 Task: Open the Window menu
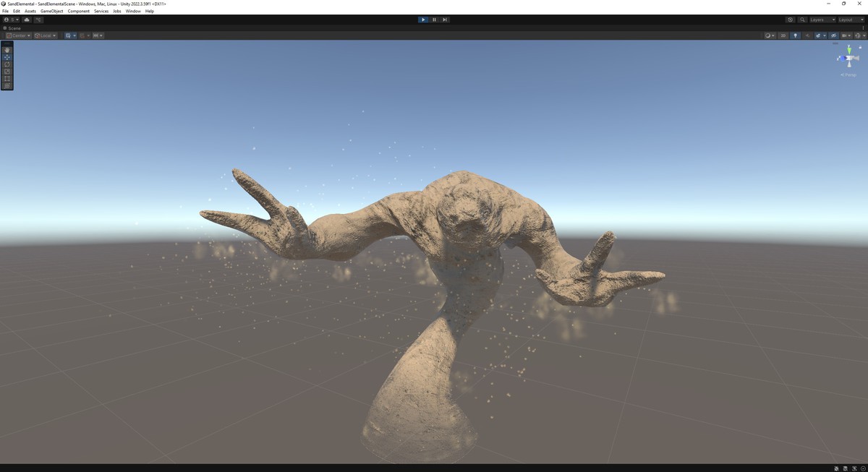click(x=133, y=11)
